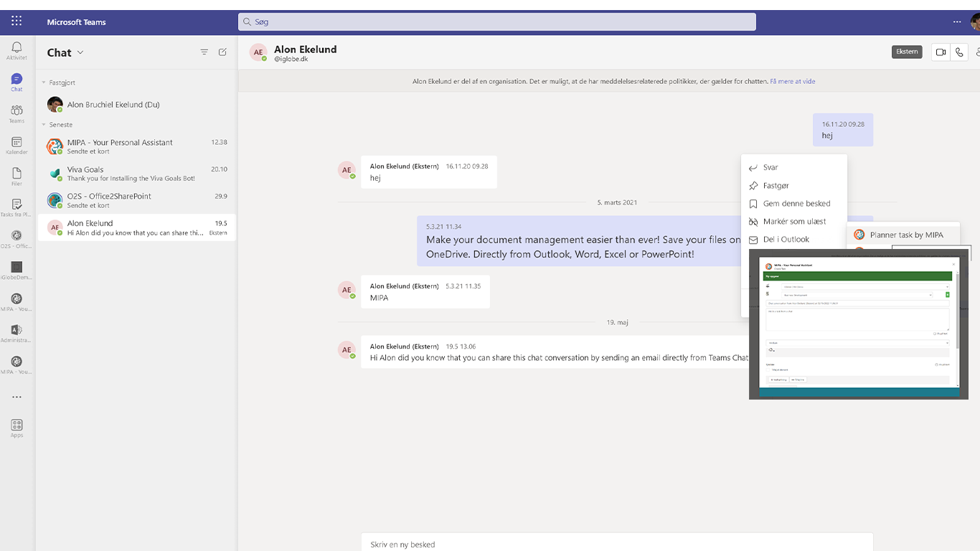
Task: Click the 19. maj date separator label
Action: [617, 322]
